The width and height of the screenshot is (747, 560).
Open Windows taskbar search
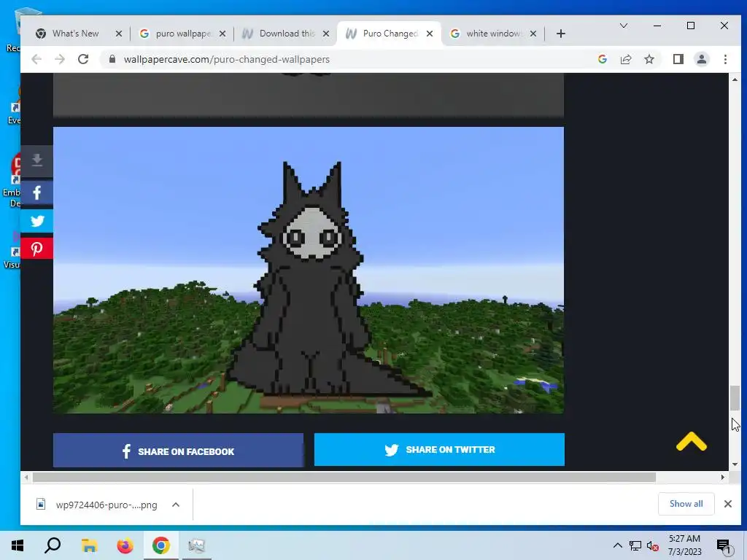click(x=53, y=545)
